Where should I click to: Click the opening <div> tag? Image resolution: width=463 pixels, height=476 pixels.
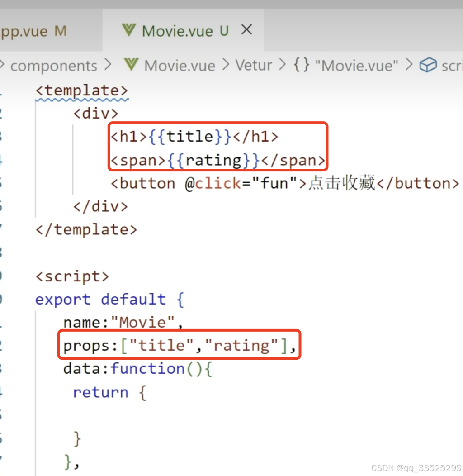[x=96, y=114]
